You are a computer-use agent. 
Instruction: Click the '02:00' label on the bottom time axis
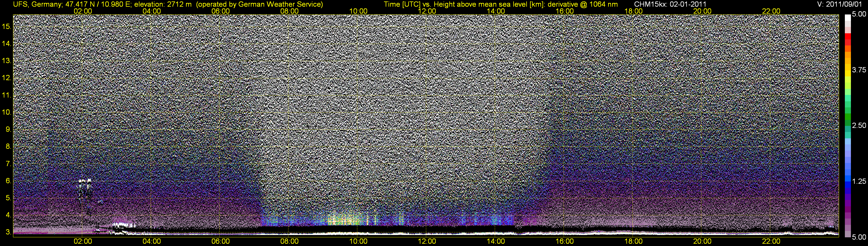pos(82,241)
